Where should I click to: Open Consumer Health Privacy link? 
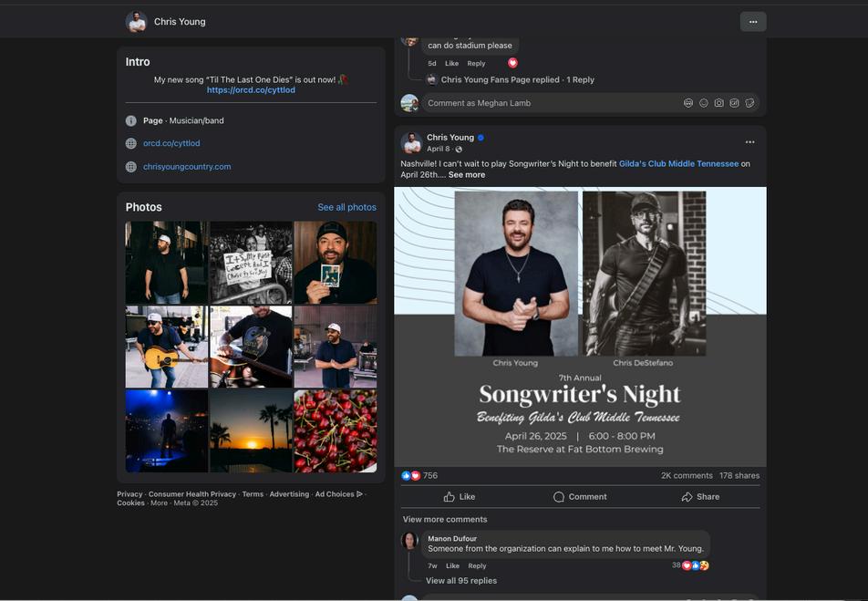pos(192,494)
